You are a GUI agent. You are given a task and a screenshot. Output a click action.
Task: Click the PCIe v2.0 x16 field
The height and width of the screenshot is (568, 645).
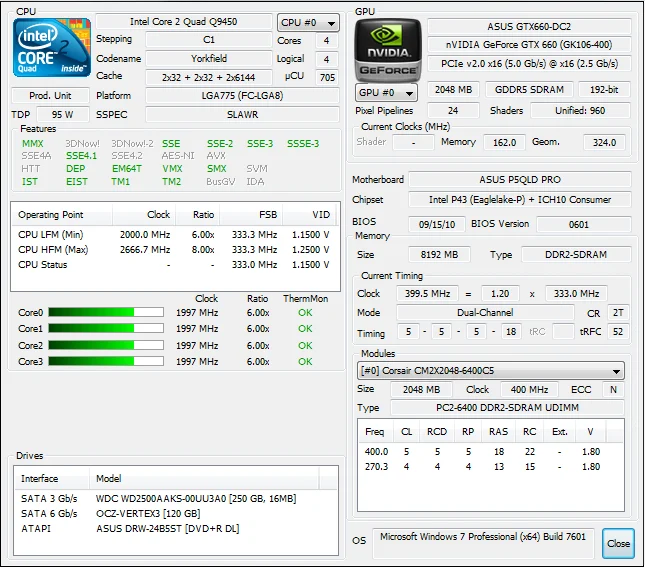[529, 64]
